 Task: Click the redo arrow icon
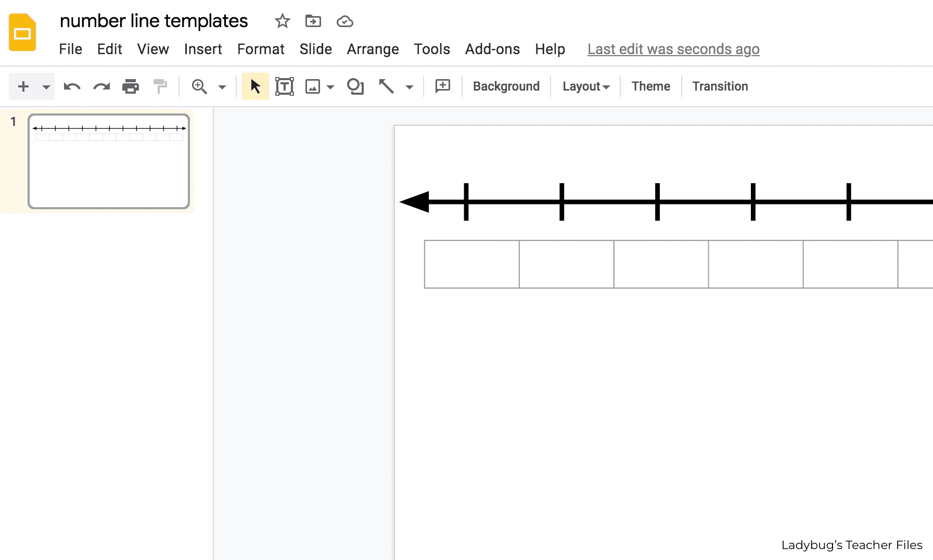point(101,86)
